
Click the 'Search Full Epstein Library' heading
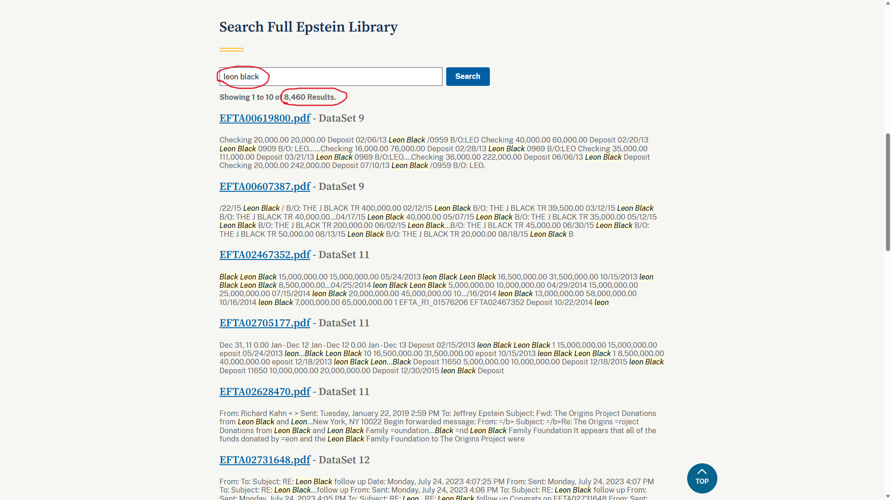(x=309, y=27)
